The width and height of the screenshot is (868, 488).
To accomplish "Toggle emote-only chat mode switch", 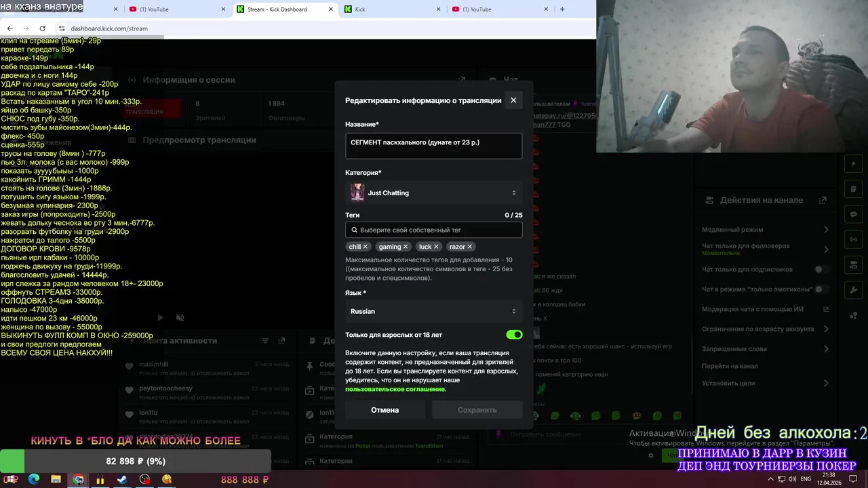I will point(821,289).
